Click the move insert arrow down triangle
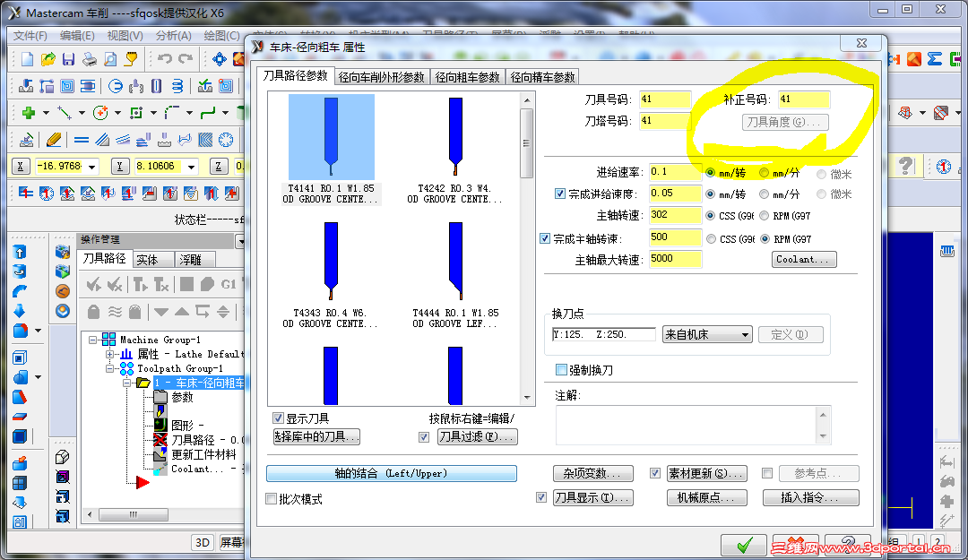 161,312
